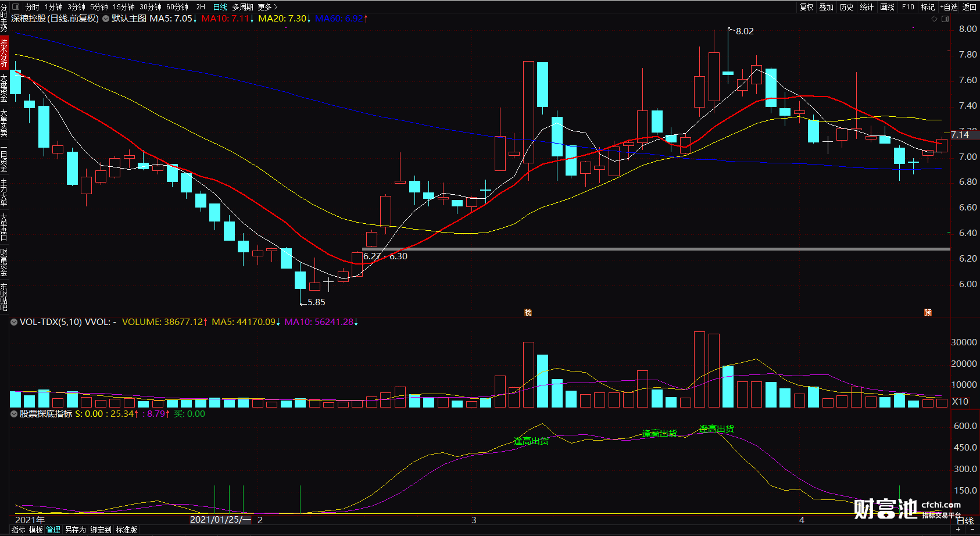Screen dimensions: 980x536
Task: Zoom out with the minus icon
Action: 972,530
